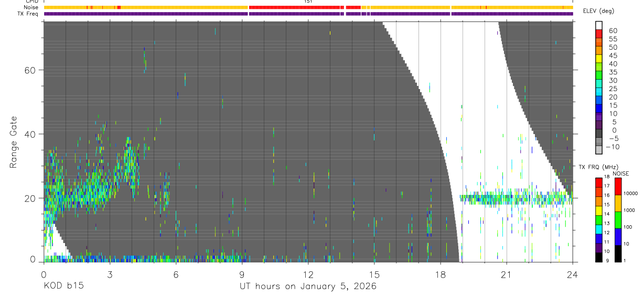Click the long red section of the Noise bar
The height and width of the screenshot is (297, 644).
tap(295, 7)
